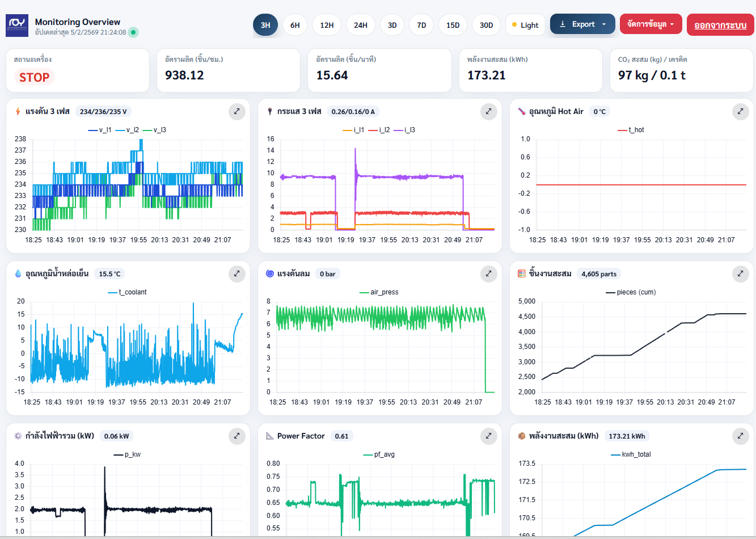
Task: Enlarge the Power Factor chart
Action: (488, 436)
